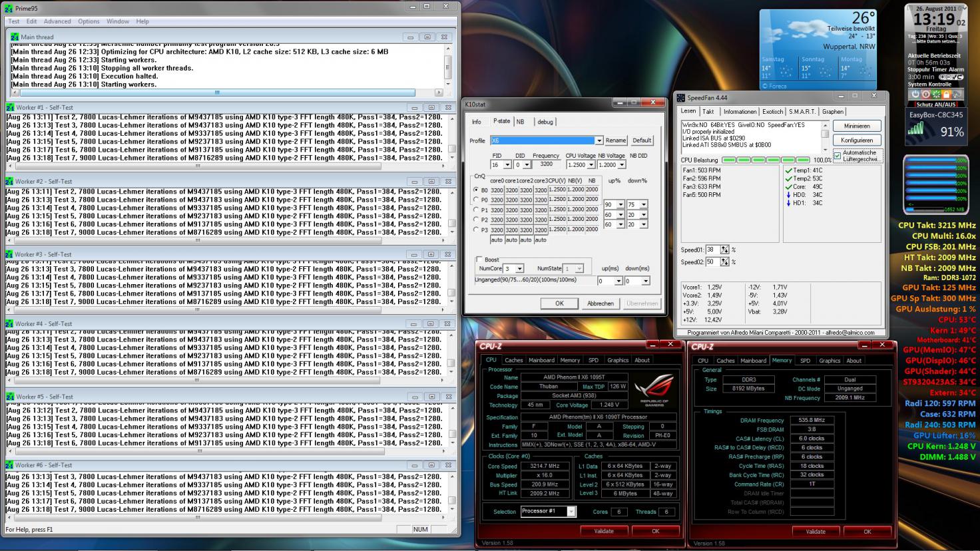Maximize the Main thread child window
The image size is (980, 551).
(x=427, y=37)
